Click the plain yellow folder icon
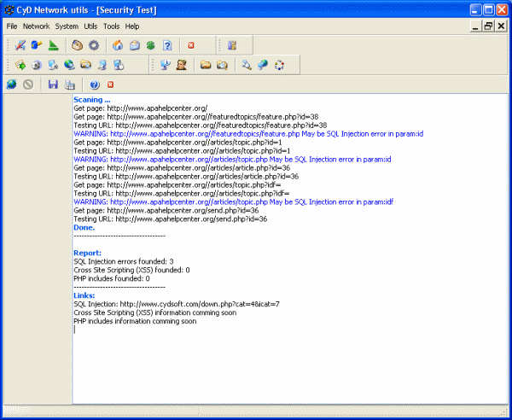Viewport: 512px width, 420px height. tap(206, 65)
